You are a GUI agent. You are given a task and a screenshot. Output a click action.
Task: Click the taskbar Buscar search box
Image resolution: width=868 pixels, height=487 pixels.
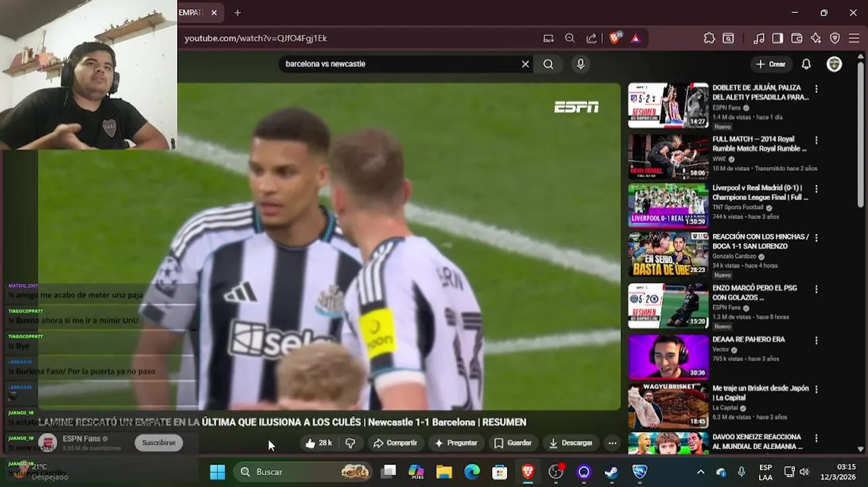click(x=304, y=471)
